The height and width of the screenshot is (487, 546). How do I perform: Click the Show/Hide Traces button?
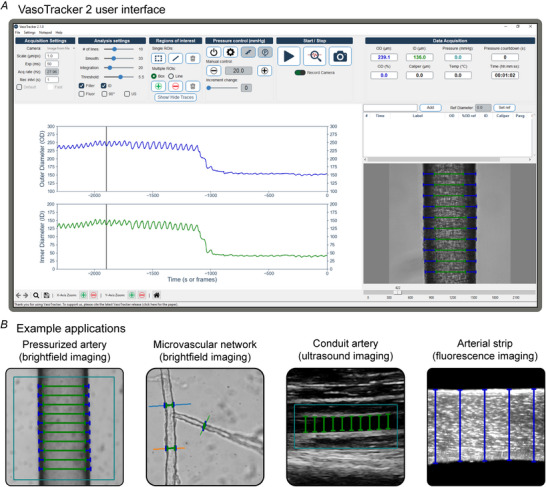click(x=176, y=97)
